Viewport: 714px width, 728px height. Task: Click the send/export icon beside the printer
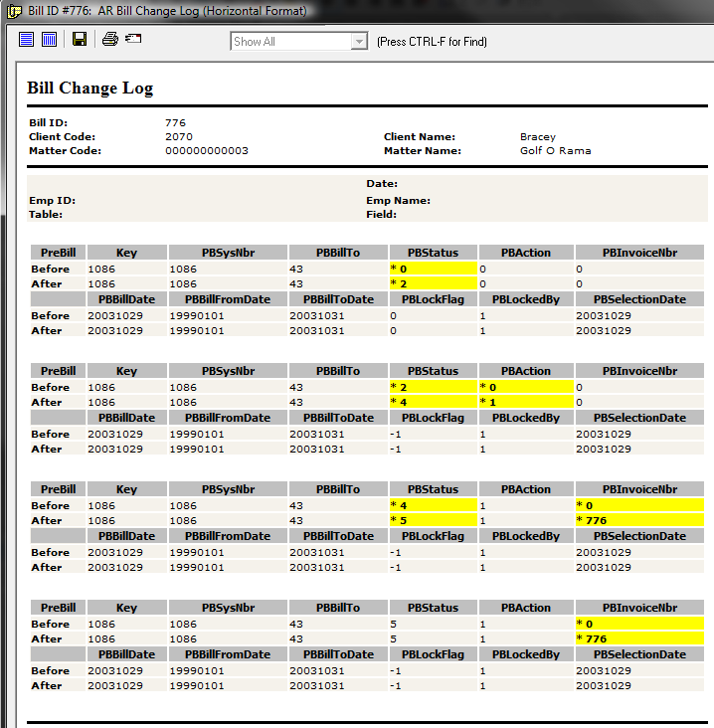133,40
